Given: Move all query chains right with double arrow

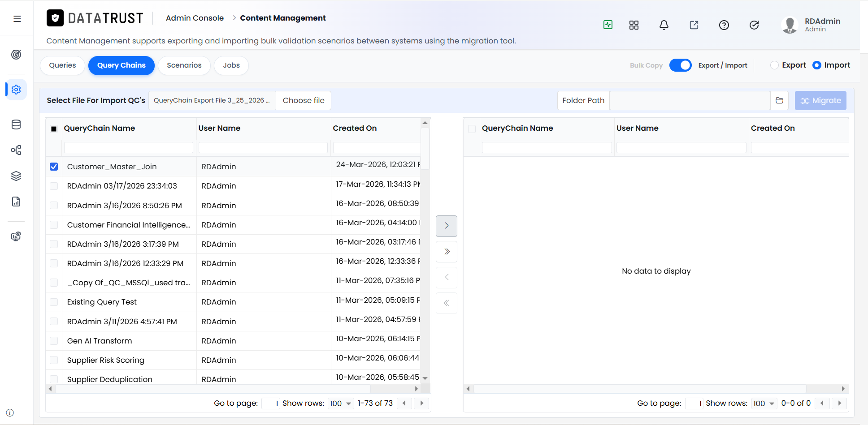Looking at the screenshot, I should pos(447,252).
